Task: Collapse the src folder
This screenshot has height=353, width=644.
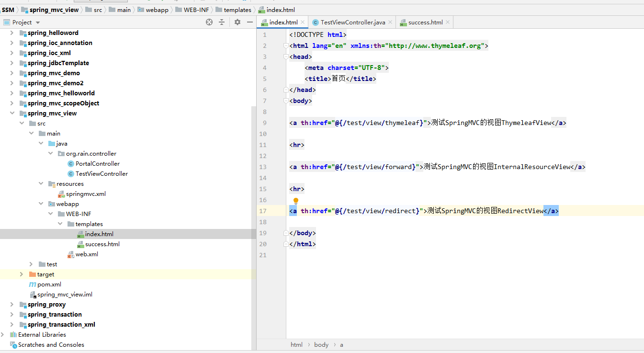Action: pyautogui.click(x=22, y=124)
